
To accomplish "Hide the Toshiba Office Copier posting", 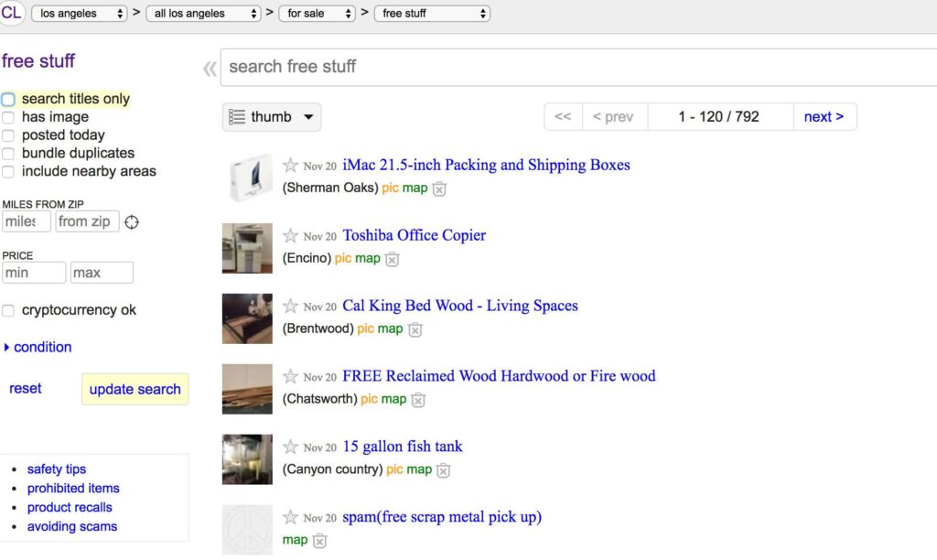I will (x=392, y=259).
